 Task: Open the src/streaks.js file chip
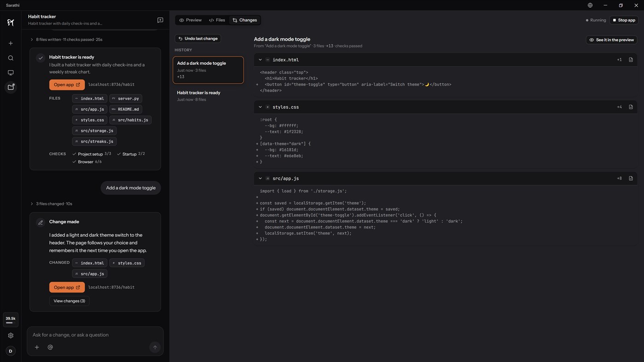click(94, 142)
